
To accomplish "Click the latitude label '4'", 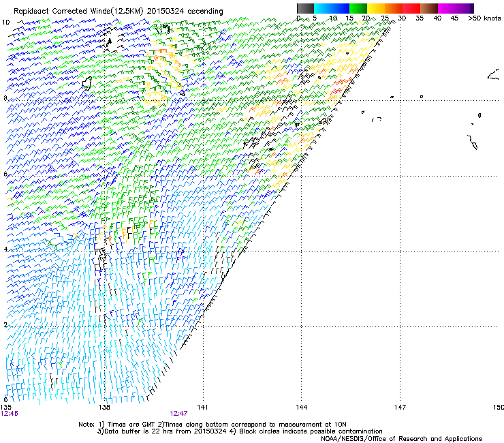I will 5,249.
